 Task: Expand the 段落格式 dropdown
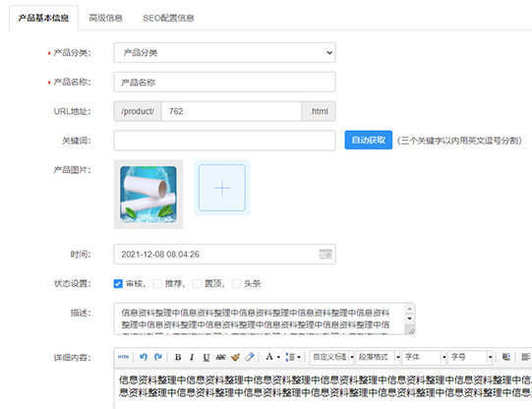point(378,357)
